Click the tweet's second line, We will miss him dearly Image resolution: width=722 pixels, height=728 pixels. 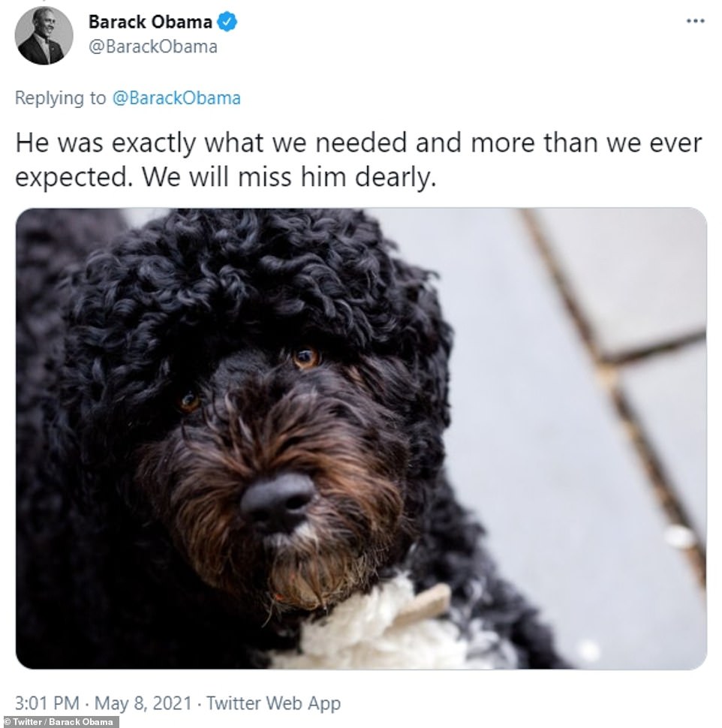click(226, 177)
